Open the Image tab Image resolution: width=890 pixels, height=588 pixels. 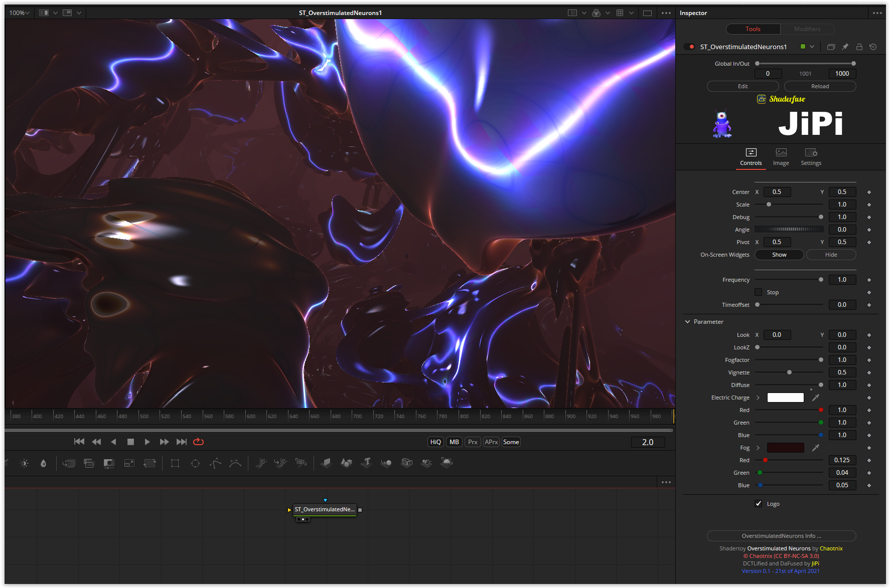point(781,157)
